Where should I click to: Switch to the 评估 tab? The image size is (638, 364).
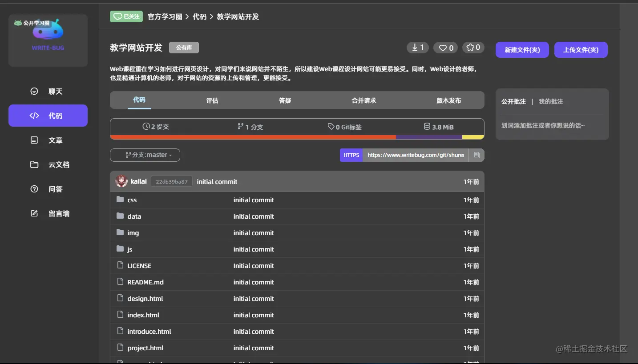click(x=212, y=100)
